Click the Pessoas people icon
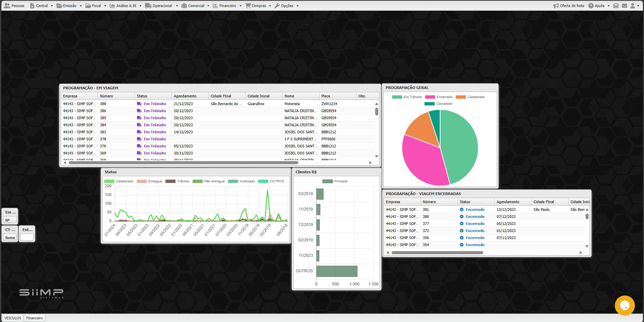 click(x=7, y=6)
